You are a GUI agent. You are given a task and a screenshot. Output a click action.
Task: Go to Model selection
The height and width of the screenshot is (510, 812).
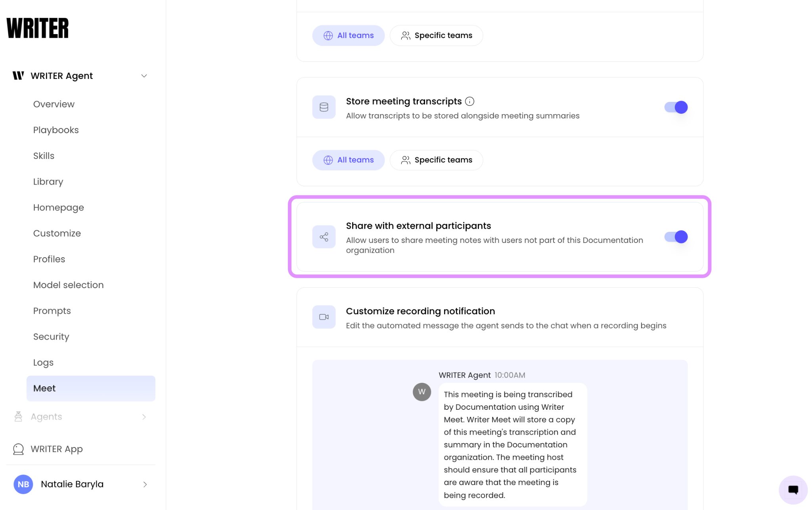(x=69, y=285)
